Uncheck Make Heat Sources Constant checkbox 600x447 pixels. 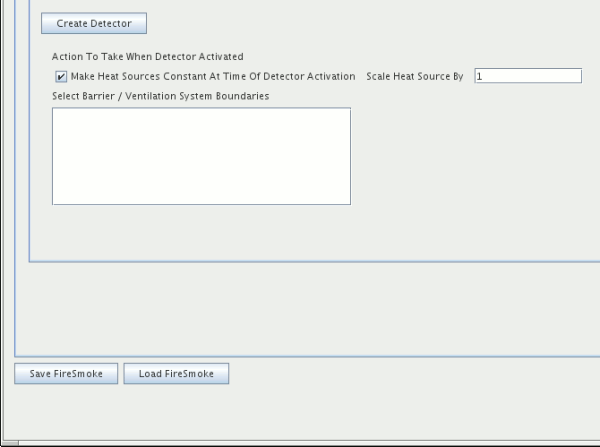click(61, 76)
